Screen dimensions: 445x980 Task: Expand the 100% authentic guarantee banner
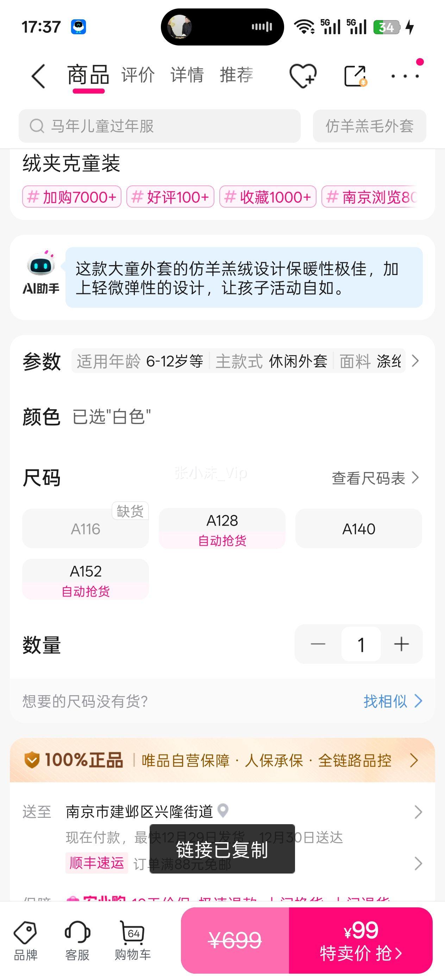pos(414,760)
